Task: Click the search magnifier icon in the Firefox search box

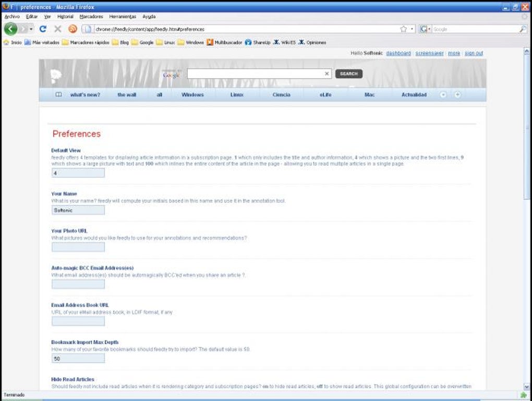Action: coord(523,29)
